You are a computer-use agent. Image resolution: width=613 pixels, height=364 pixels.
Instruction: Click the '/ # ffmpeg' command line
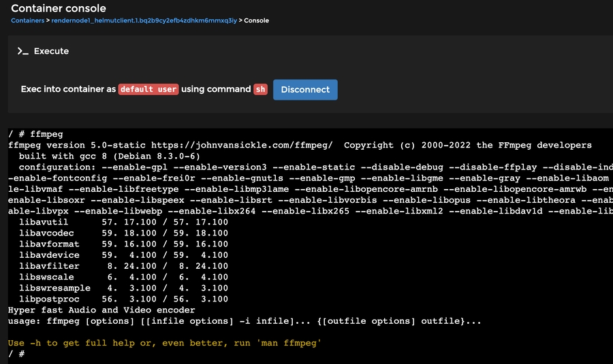(x=35, y=135)
